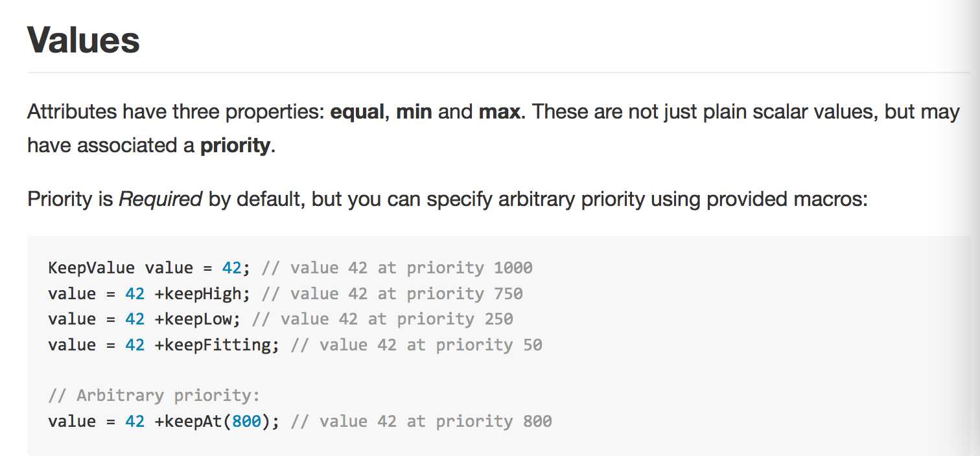Click the bold word max
This screenshot has height=456, width=980.
(x=499, y=112)
